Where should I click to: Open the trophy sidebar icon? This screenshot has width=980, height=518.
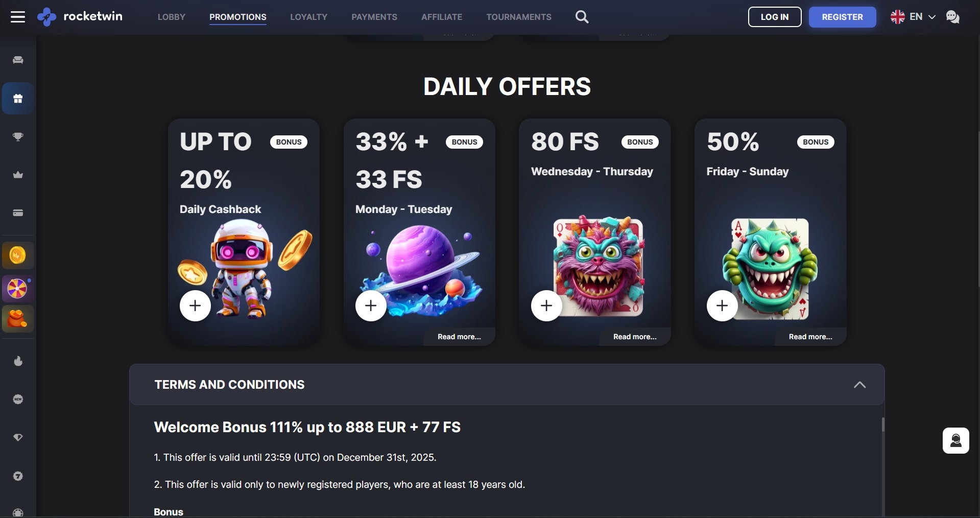[x=18, y=136]
